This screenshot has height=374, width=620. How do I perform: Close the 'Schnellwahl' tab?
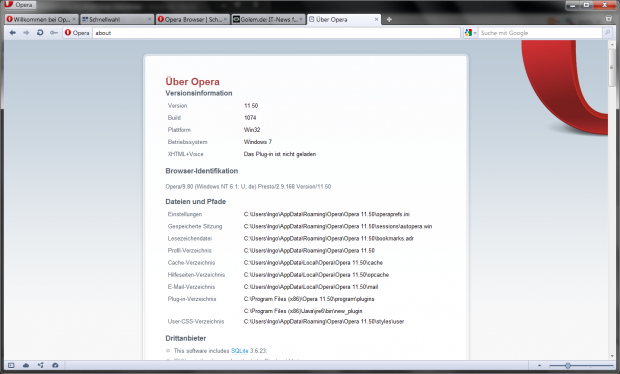click(149, 19)
